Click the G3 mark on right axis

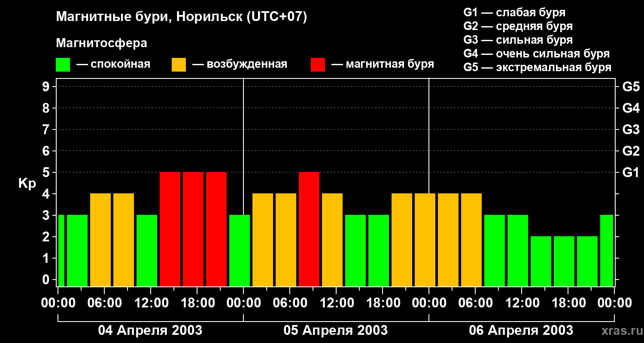(x=631, y=129)
